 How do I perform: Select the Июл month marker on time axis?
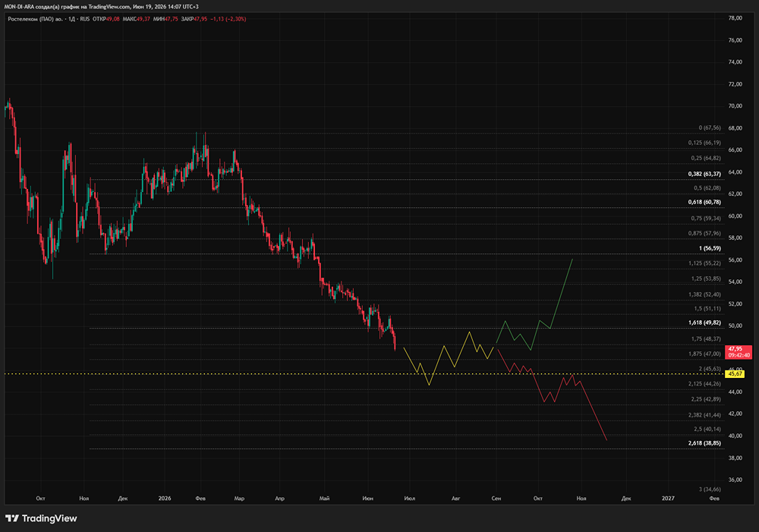pyautogui.click(x=410, y=498)
